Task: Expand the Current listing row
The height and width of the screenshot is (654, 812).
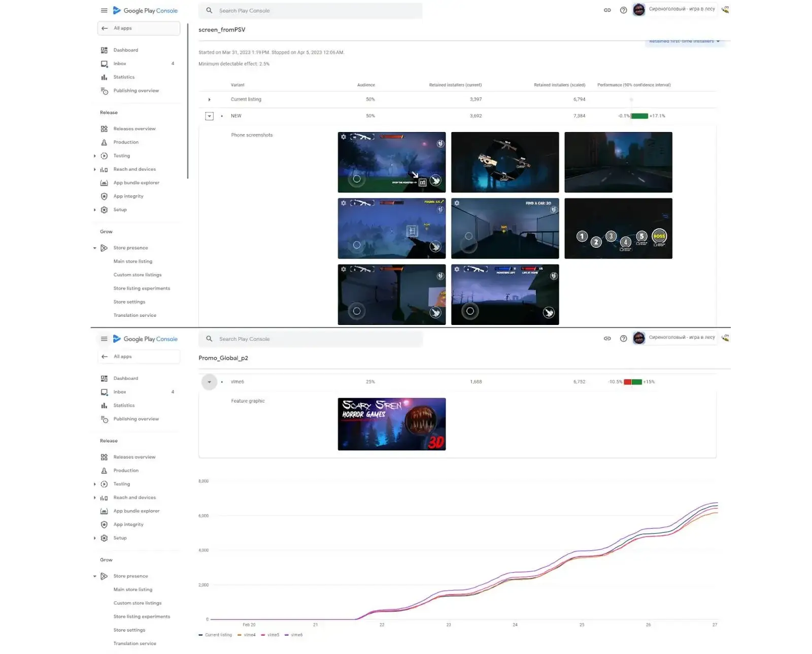Action: point(209,100)
